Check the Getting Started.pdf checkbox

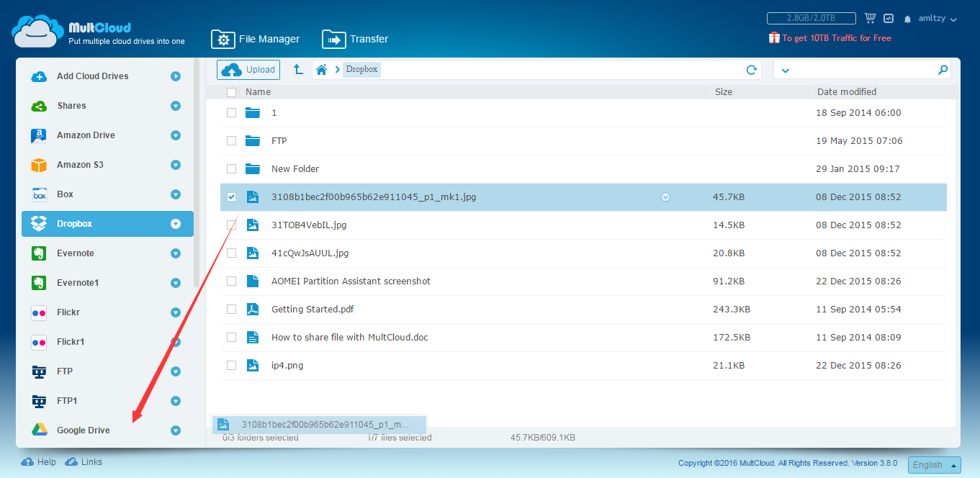[231, 310]
